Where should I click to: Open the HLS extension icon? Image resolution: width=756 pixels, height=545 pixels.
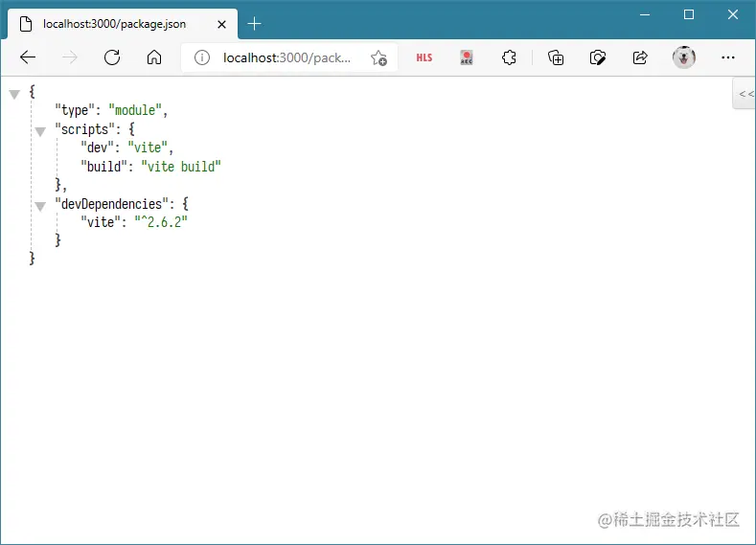click(424, 57)
